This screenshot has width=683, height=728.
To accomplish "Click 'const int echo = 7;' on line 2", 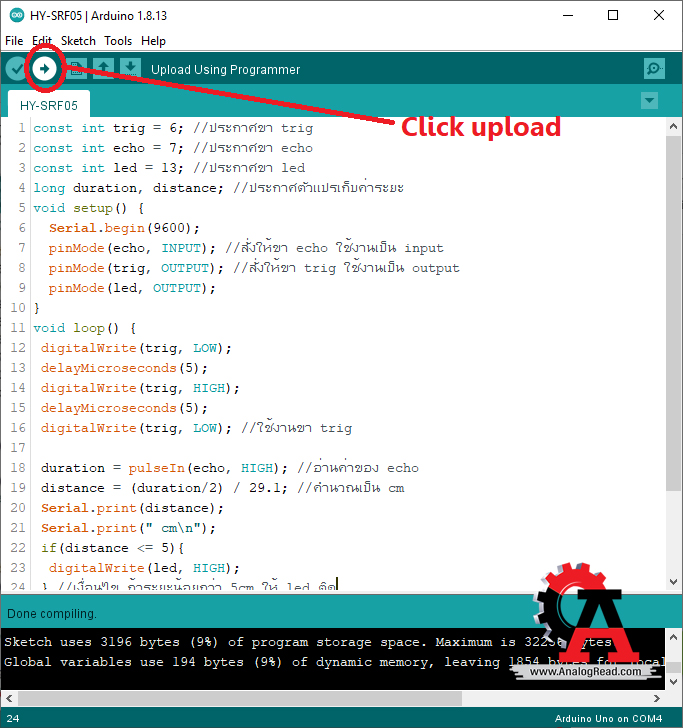I will click(109, 148).
